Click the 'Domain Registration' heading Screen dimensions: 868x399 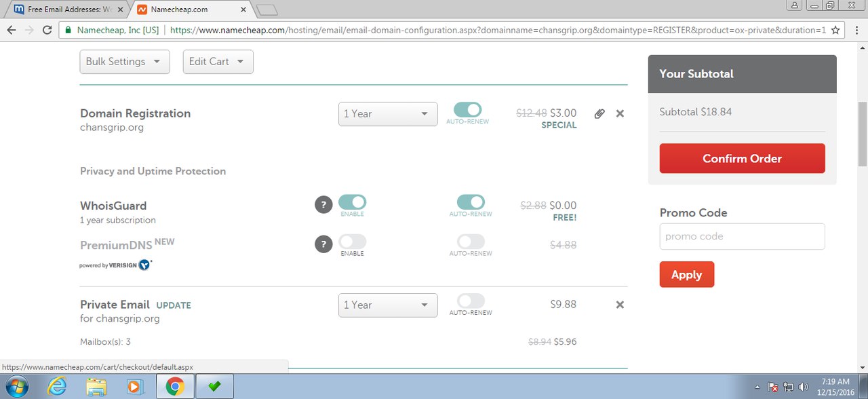point(136,113)
